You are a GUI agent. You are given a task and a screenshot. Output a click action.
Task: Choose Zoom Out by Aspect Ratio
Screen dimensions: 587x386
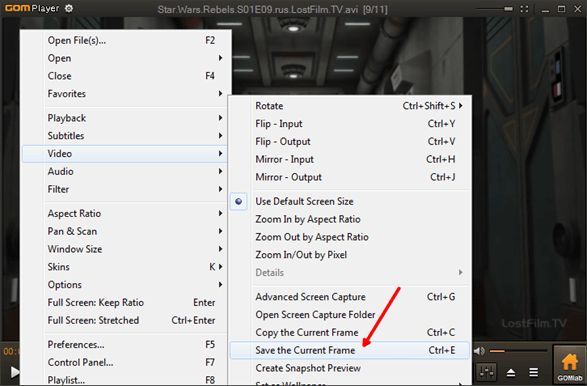coord(350,237)
